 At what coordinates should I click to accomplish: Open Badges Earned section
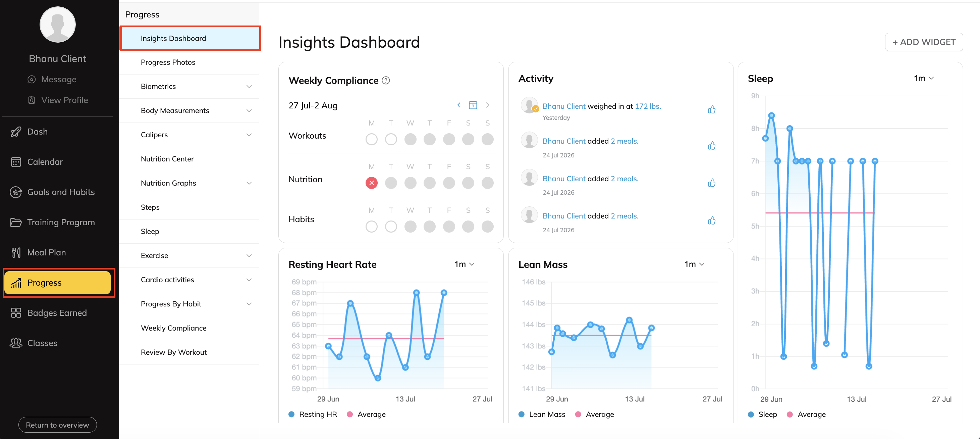(x=57, y=313)
